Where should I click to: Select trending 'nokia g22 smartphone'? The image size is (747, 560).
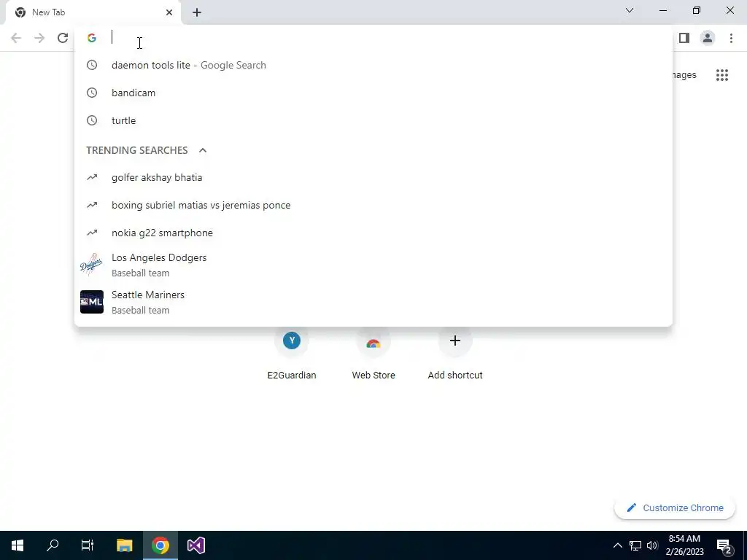373,233
